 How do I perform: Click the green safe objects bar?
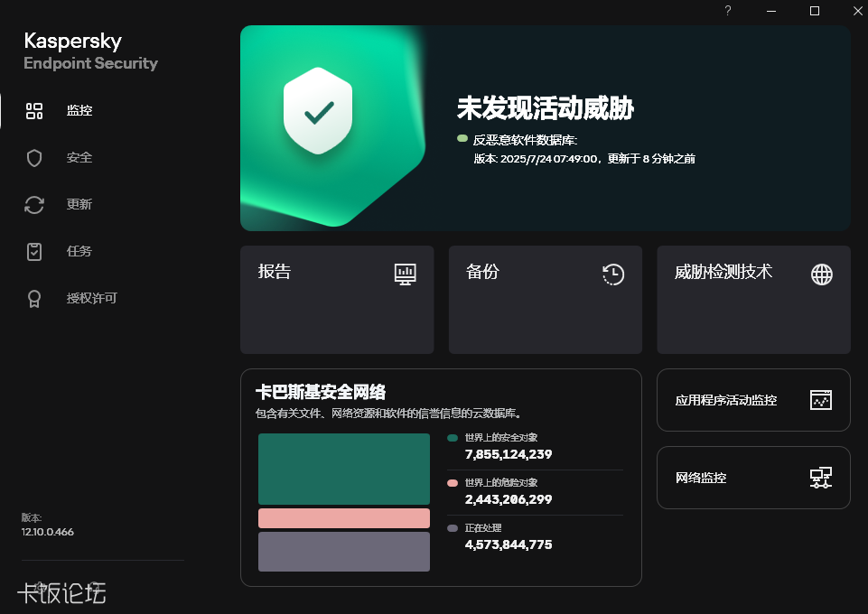click(x=344, y=469)
